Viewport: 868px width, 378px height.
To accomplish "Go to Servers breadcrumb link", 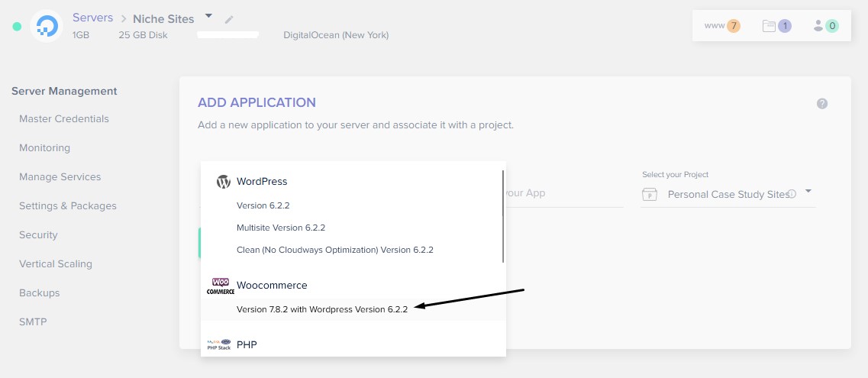I will pos(92,18).
